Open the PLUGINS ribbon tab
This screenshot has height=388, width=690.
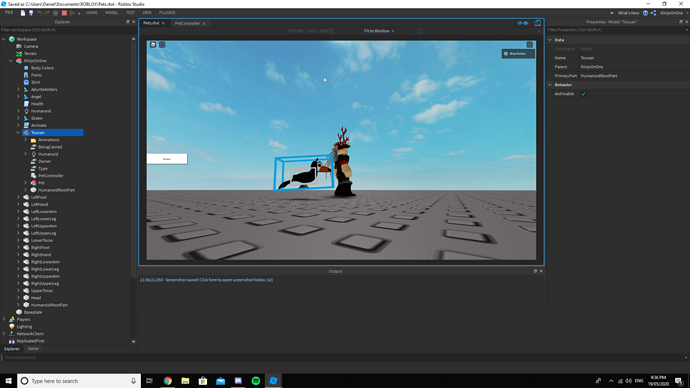coord(167,13)
